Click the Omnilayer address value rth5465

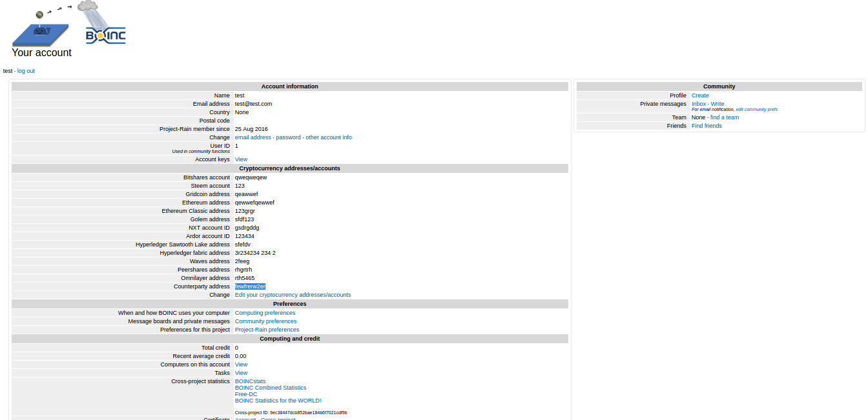point(245,278)
